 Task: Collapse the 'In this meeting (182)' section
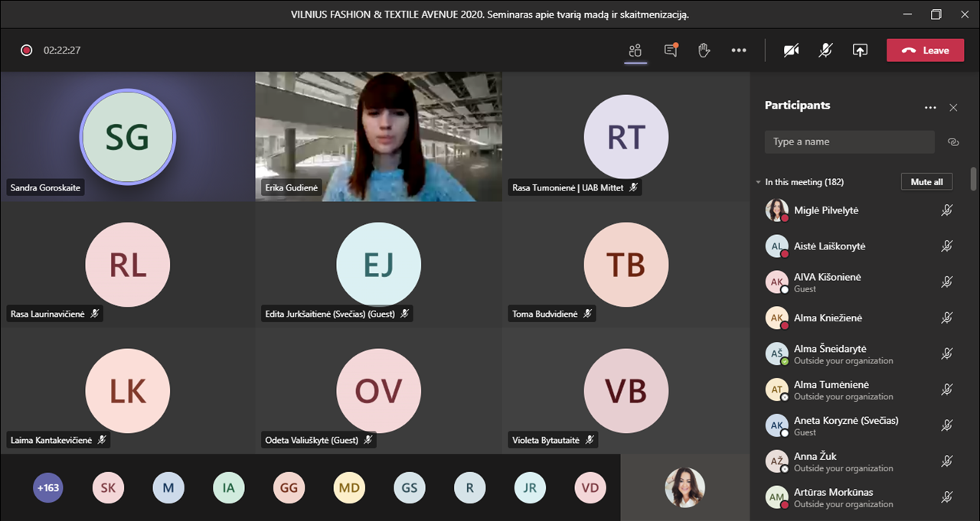click(759, 182)
